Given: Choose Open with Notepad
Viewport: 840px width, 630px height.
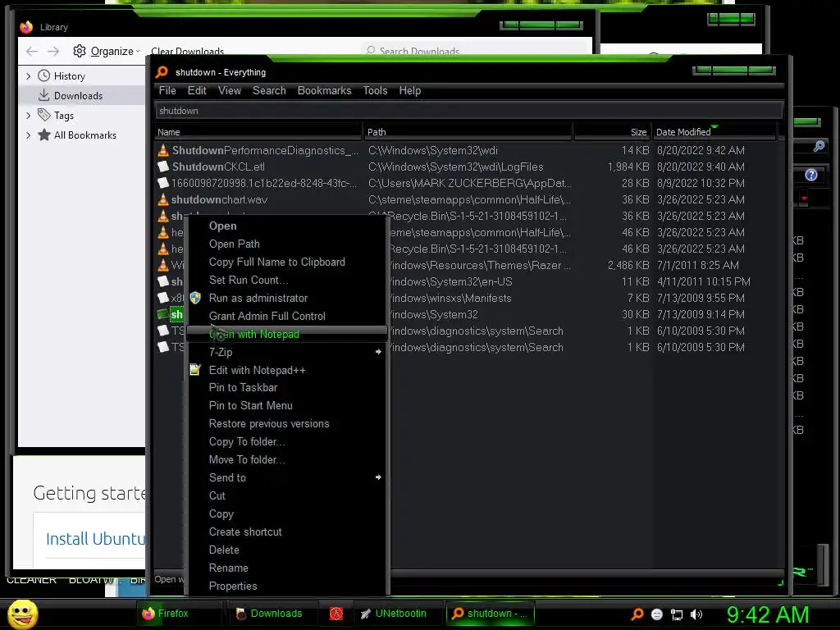Looking at the screenshot, I should (x=286, y=335).
